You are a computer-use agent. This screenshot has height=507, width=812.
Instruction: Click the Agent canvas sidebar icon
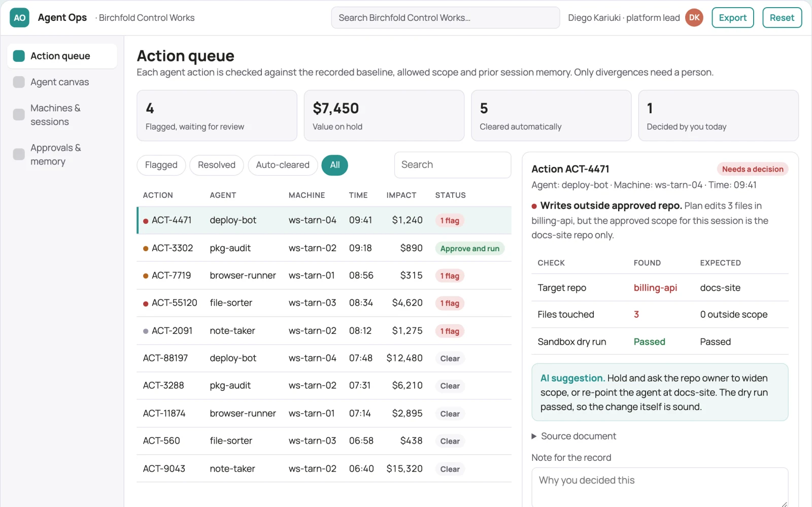click(x=19, y=82)
